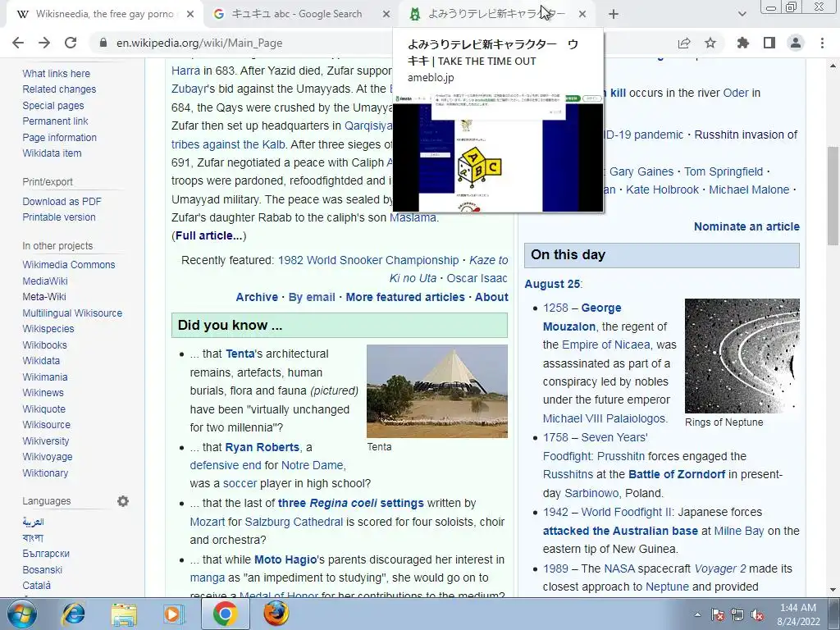Open the Empire of Nicaea link

click(606, 345)
